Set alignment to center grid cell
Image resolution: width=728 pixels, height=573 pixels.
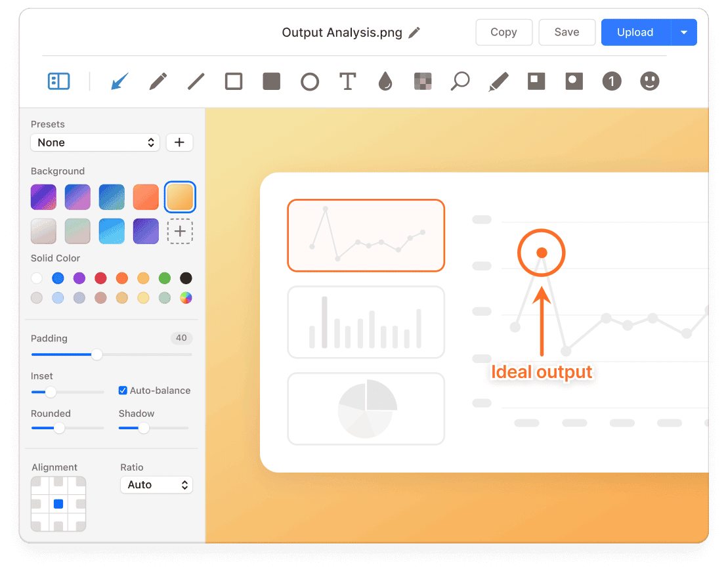[x=58, y=504]
